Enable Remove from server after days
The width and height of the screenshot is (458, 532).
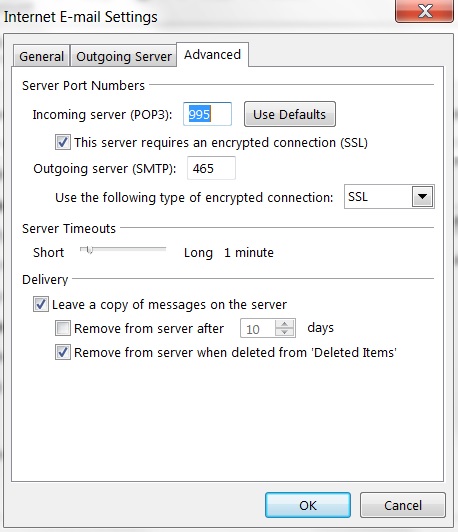pos(63,328)
